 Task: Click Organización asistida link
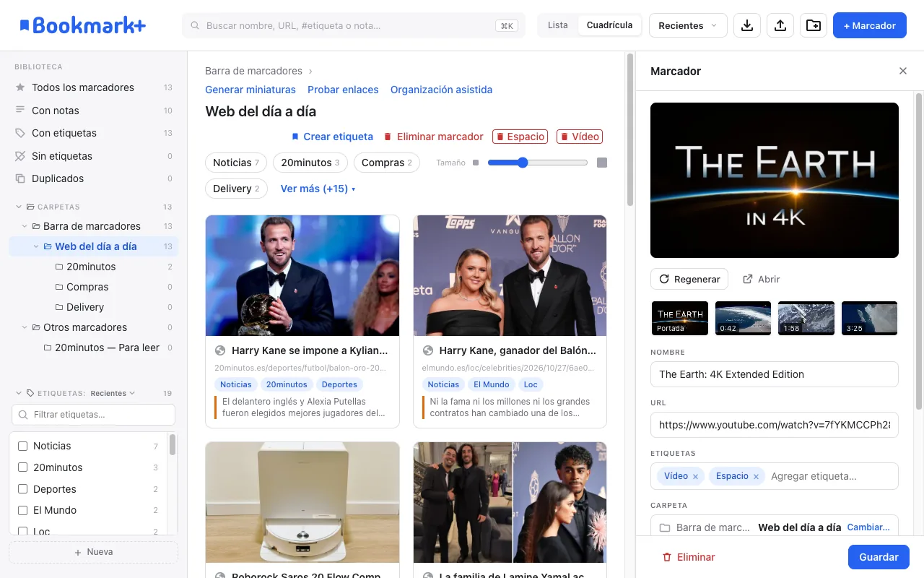441,90
